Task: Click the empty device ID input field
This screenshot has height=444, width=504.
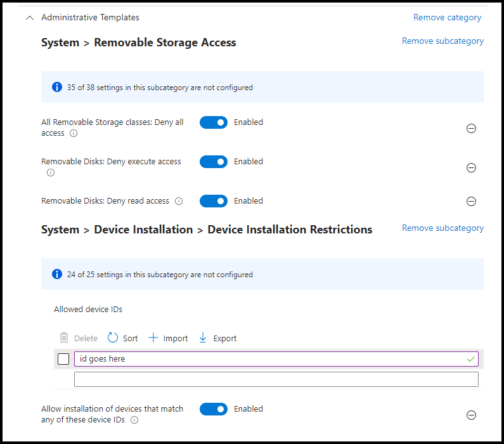Action: click(x=276, y=379)
